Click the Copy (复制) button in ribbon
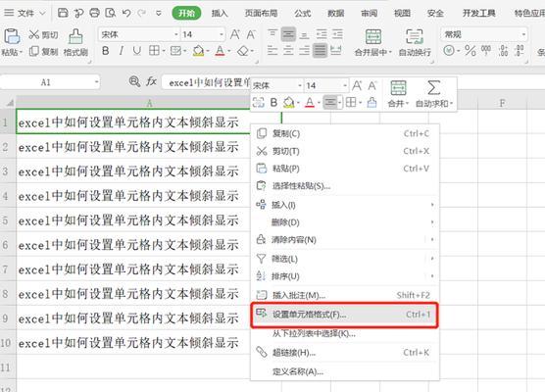 pos(44,52)
